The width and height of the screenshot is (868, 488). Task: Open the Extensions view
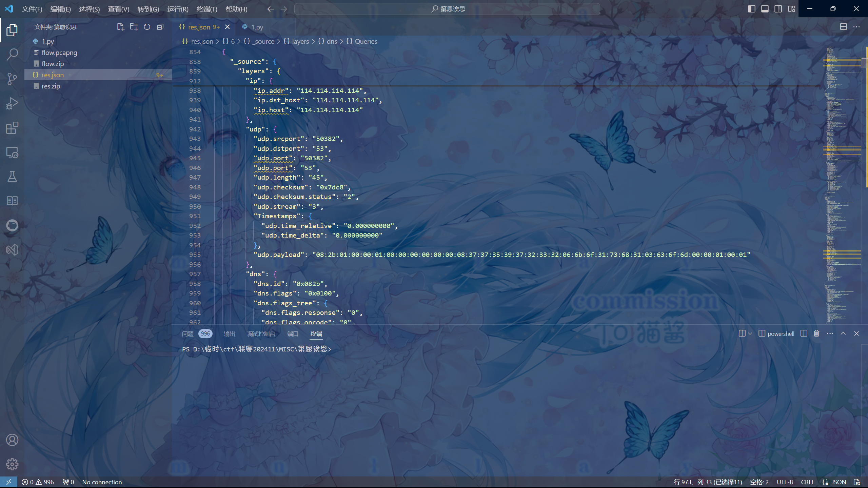click(12, 128)
